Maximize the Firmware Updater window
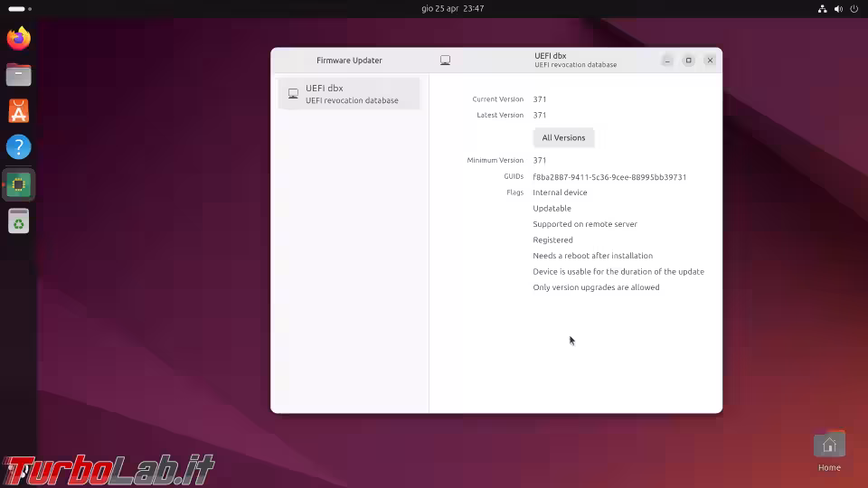Image resolution: width=868 pixels, height=488 pixels. point(689,61)
